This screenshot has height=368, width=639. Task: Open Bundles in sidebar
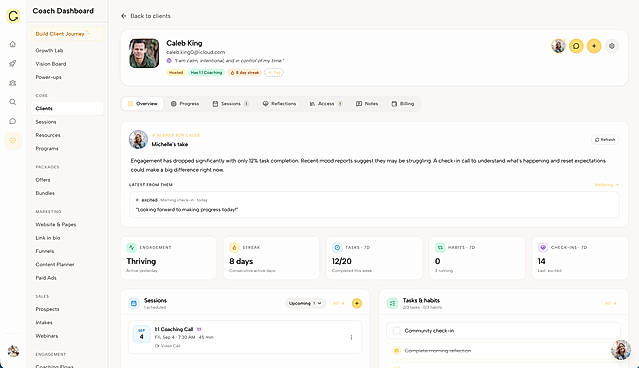pos(45,193)
